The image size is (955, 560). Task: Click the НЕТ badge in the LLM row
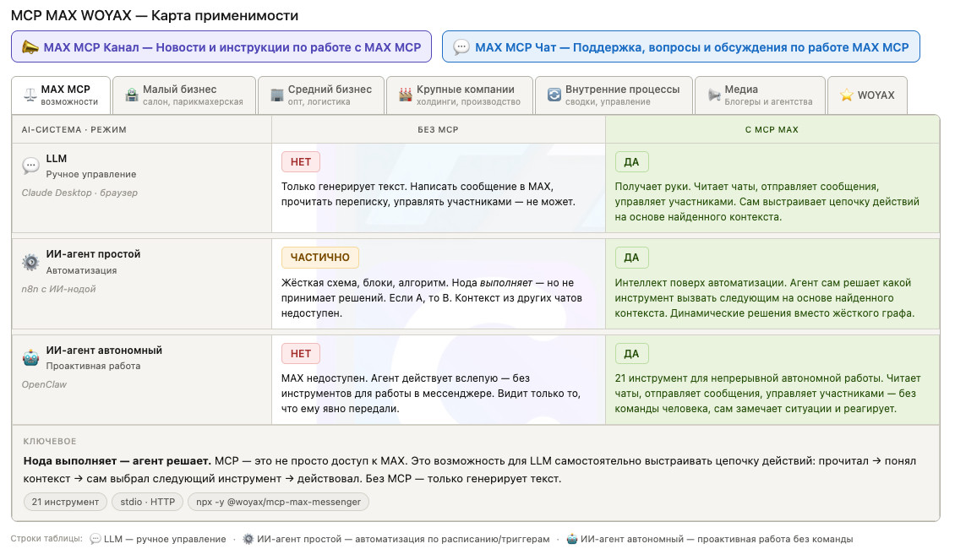tap(301, 162)
